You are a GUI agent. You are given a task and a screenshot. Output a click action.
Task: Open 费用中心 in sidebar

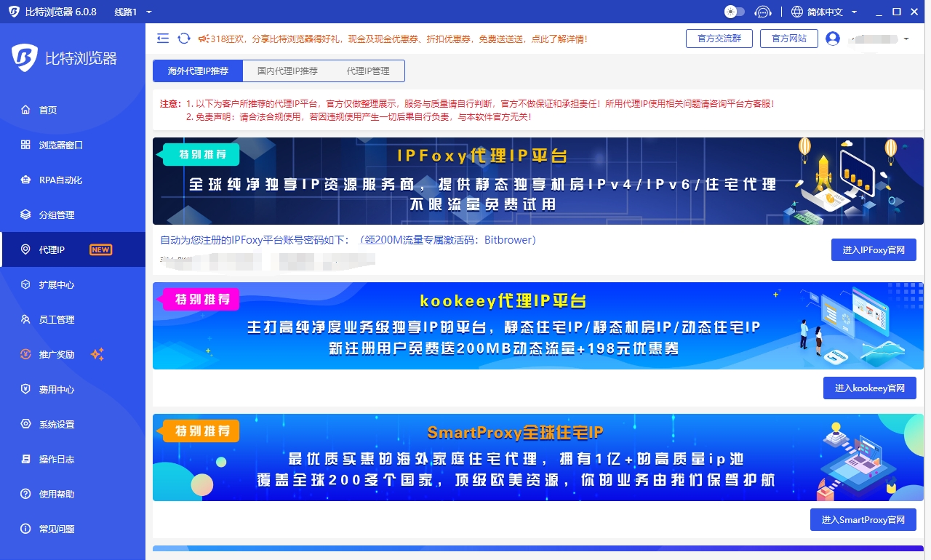73,389
